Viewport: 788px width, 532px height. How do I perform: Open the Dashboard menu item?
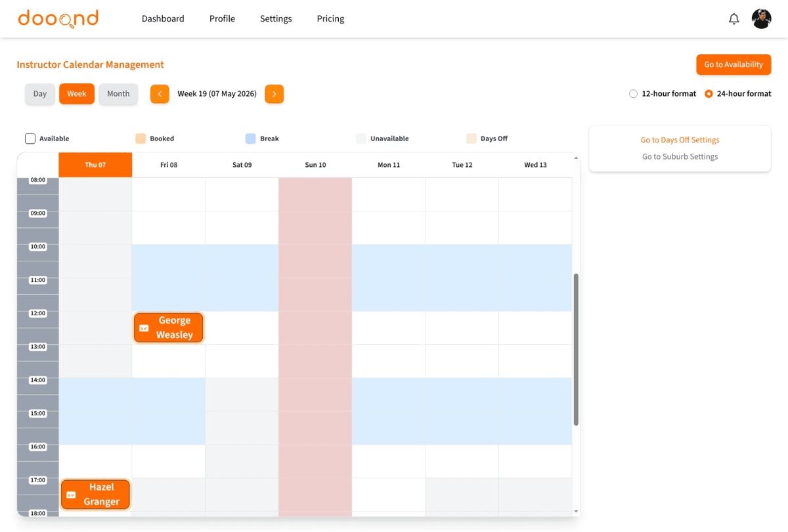click(x=163, y=18)
